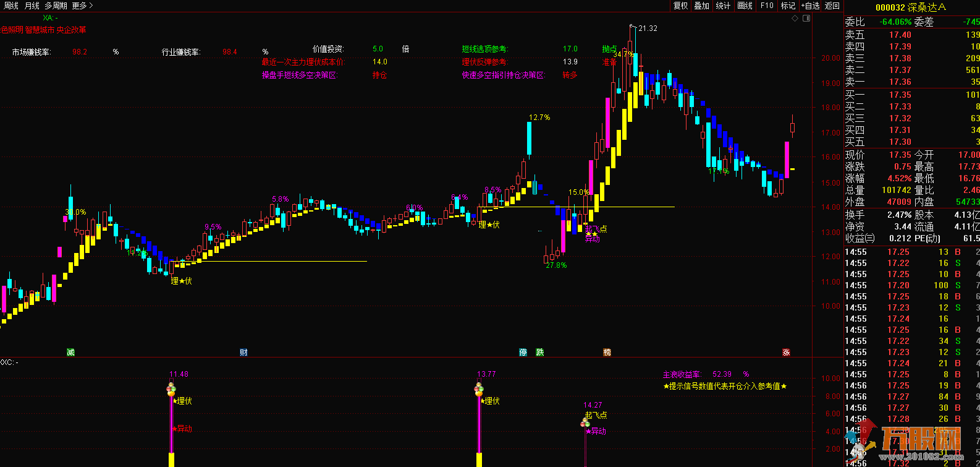
Task: Click the 停 event marker
Action: [x=523, y=353]
